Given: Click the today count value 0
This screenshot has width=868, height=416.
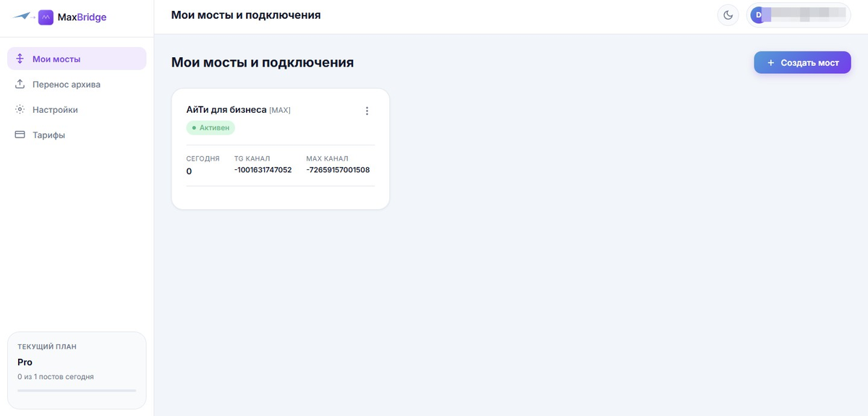Looking at the screenshot, I should tap(189, 171).
